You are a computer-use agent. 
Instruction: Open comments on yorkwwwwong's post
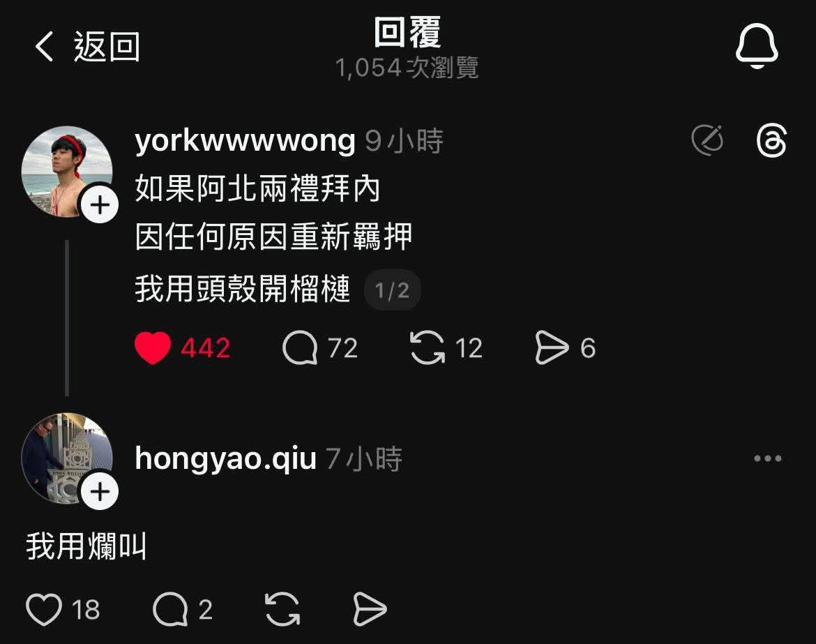(x=300, y=347)
